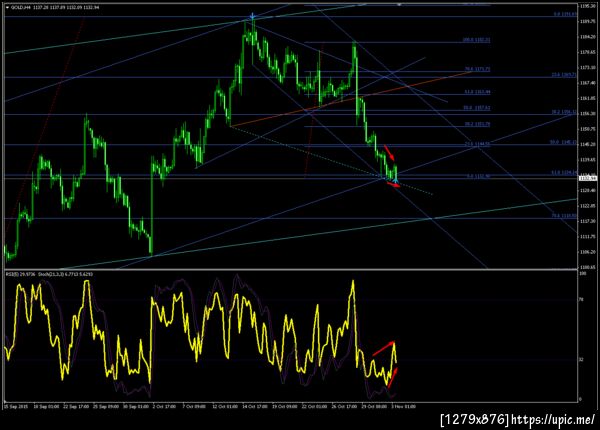The width and height of the screenshot is (600, 430).
Task: Click the 22 Sep 17:00 time label
Action: coord(76,407)
